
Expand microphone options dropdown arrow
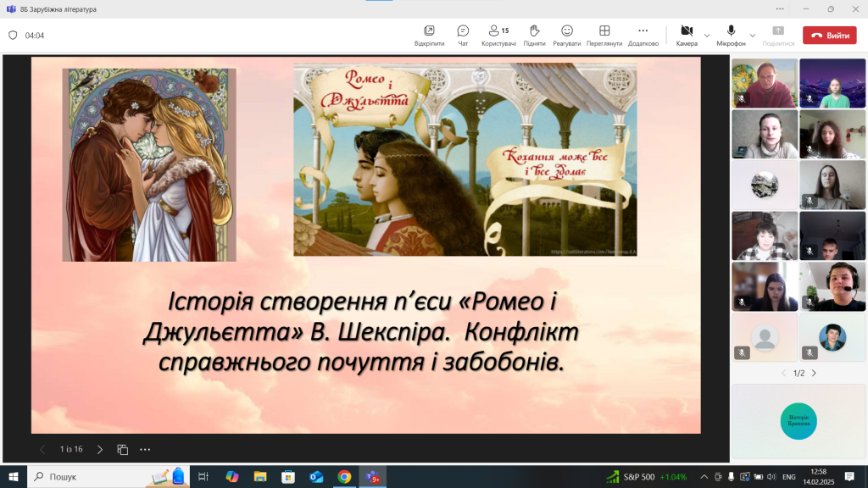(753, 36)
